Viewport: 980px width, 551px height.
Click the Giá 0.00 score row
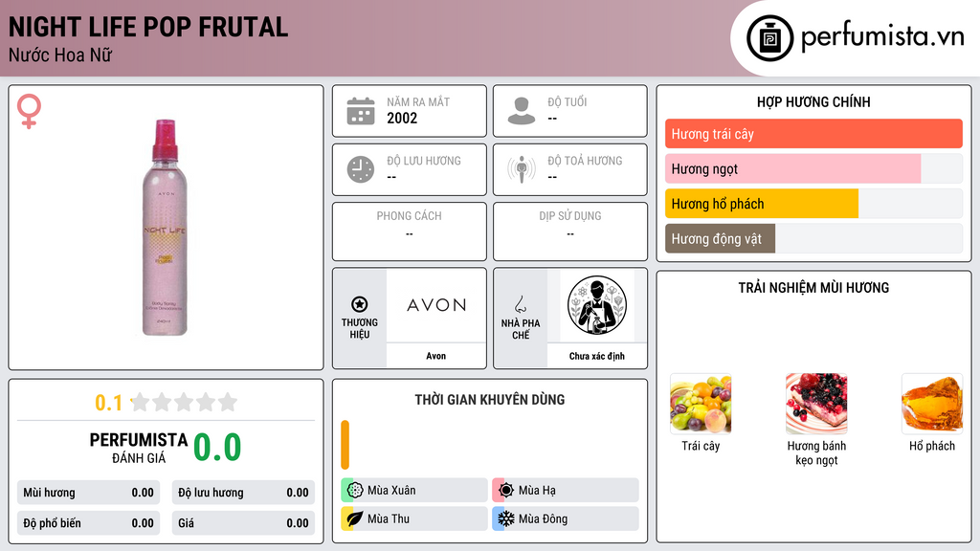pyautogui.click(x=243, y=523)
